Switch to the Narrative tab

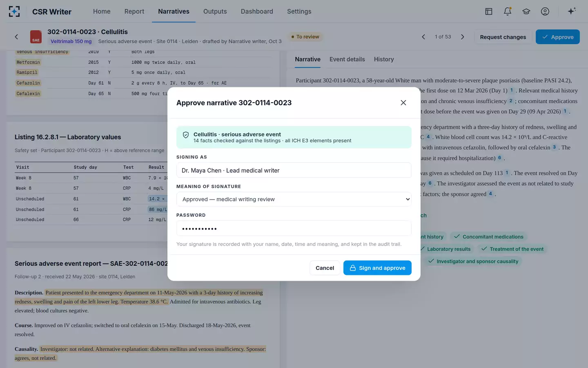(x=308, y=59)
